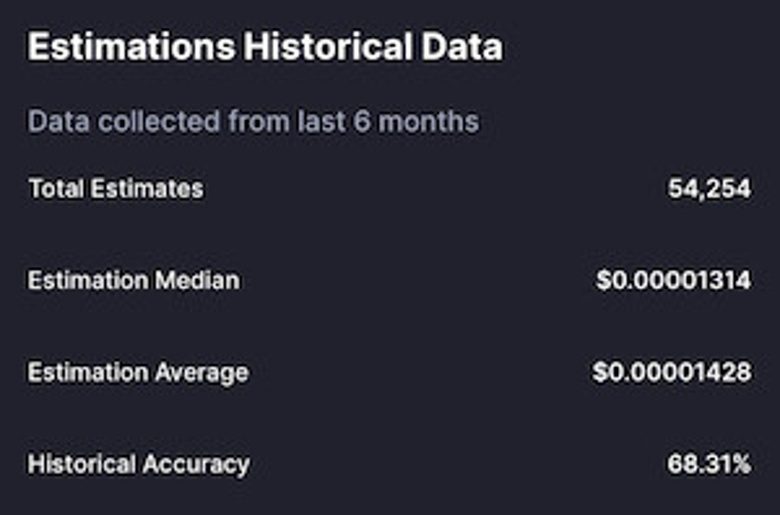Select the 'Data collected from last 6 months' subtitle
The image size is (780, 515).
253,122
